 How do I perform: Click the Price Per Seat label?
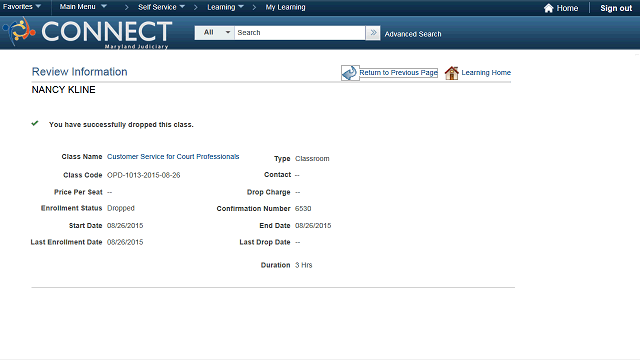pyautogui.click(x=78, y=192)
